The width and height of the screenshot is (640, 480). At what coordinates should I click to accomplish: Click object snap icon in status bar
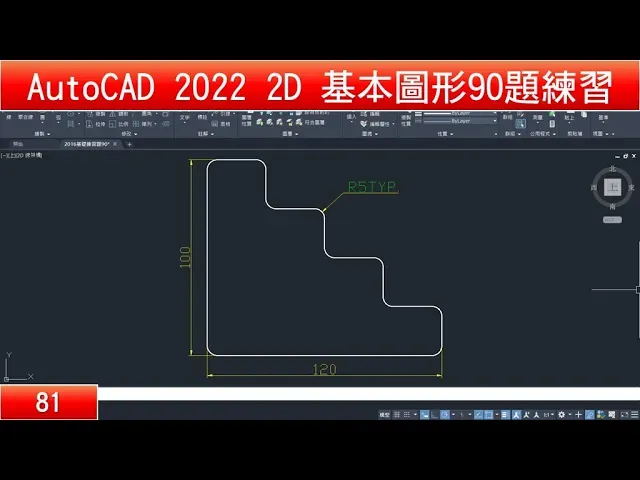coord(489,414)
